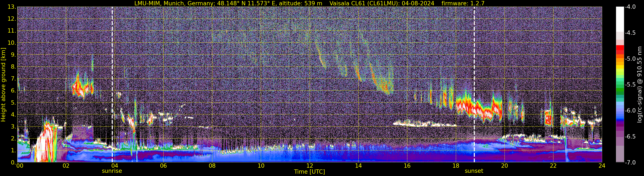Click the '6.' height tick label
Screen dimensions: 644x176
coord(13,91)
